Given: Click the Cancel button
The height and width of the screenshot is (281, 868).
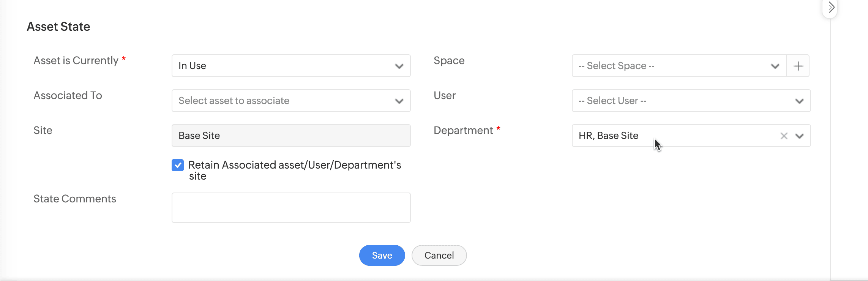Looking at the screenshot, I should pos(439,256).
